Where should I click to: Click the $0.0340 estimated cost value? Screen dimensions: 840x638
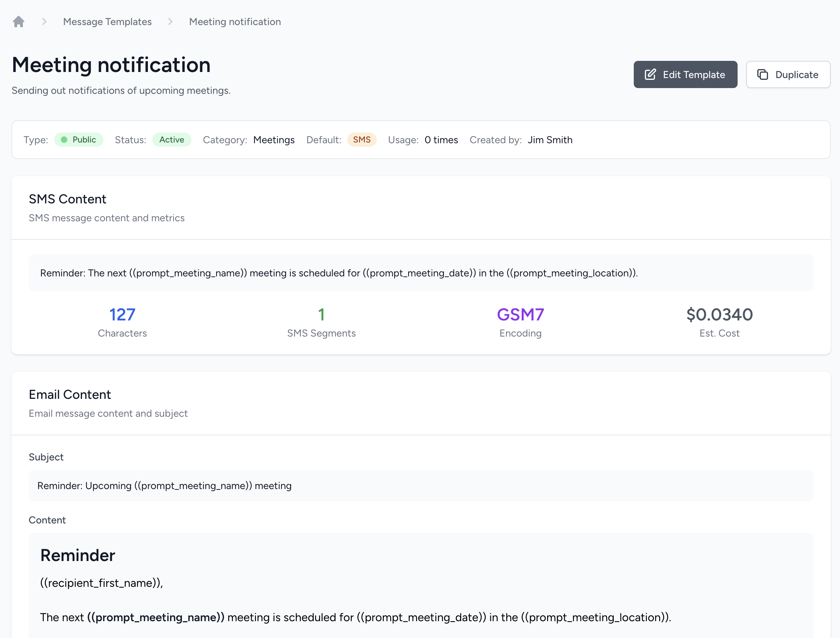[x=719, y=315]
